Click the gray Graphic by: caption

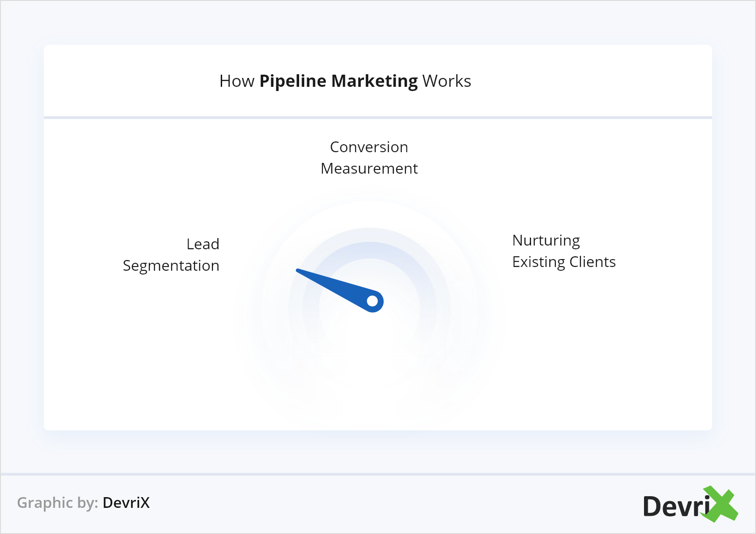click(57, 503)
